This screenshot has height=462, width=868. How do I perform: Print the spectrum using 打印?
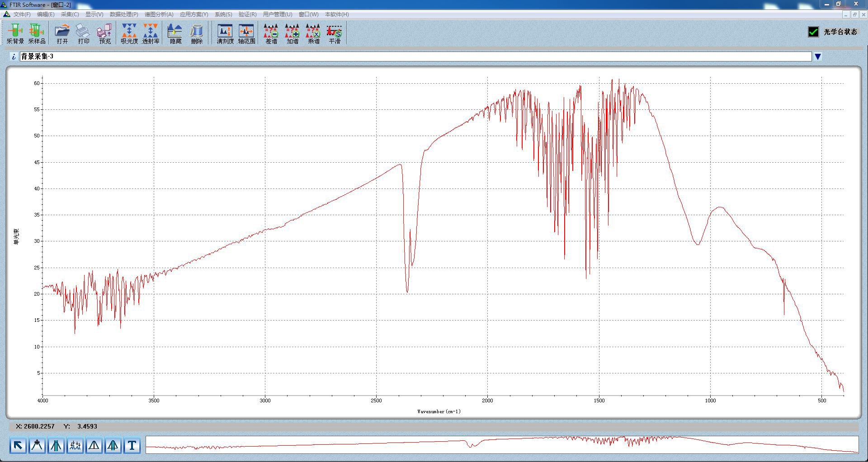[84, 33]
